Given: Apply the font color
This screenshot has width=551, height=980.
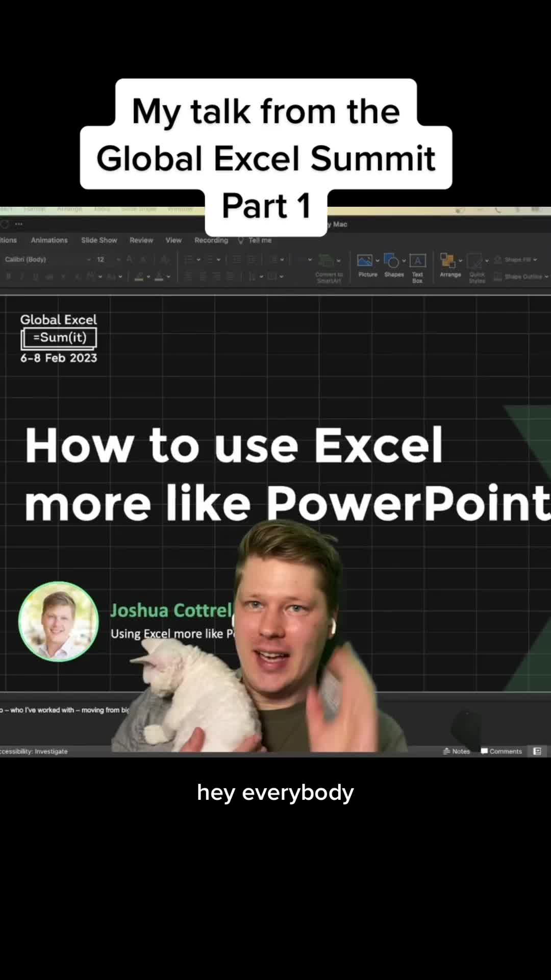Looking at the screenshot, I should [x=159, y=276].
